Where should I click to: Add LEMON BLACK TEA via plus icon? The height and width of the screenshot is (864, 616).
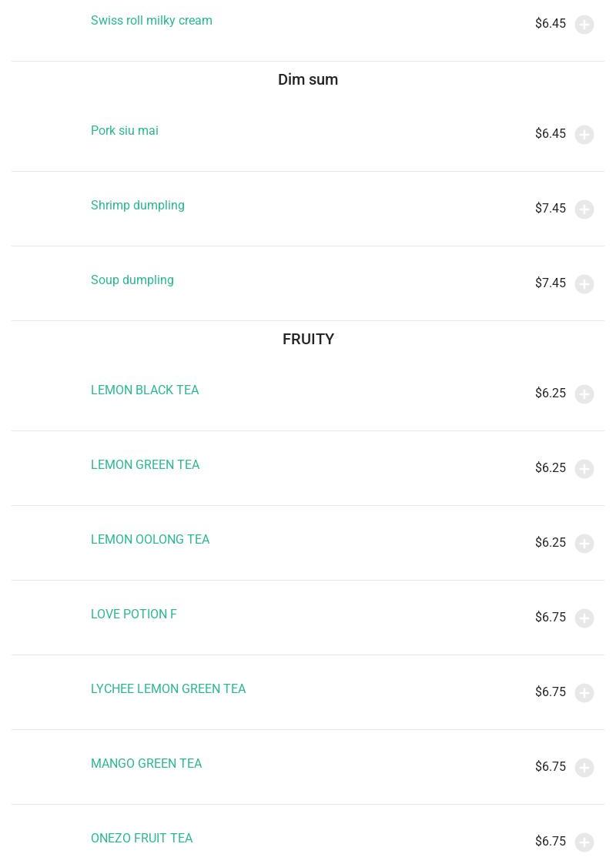point(584,394)
